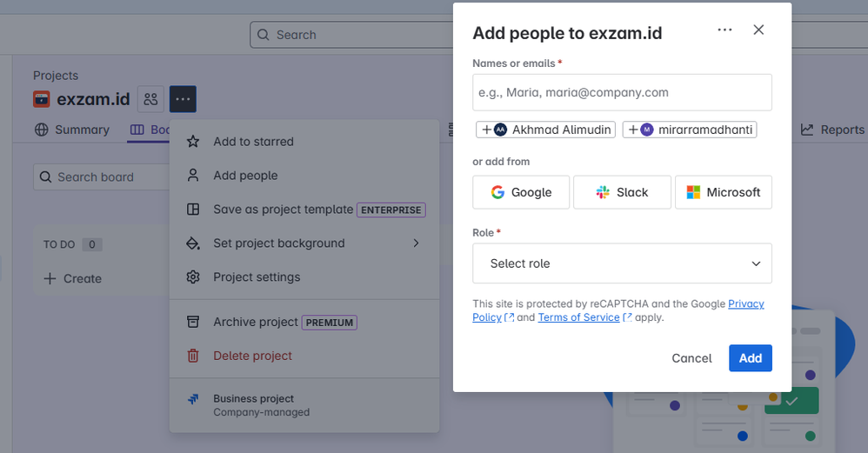Click the exzam.id project title
This screenshot has width=868, height=453.
pos(94,99)
